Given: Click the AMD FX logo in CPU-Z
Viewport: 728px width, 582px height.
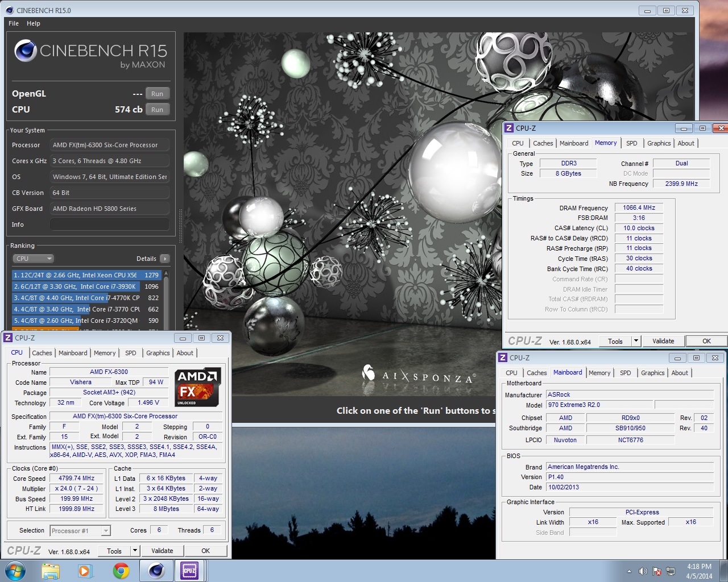Looking at the screenshot, I should tap(197, 387).
